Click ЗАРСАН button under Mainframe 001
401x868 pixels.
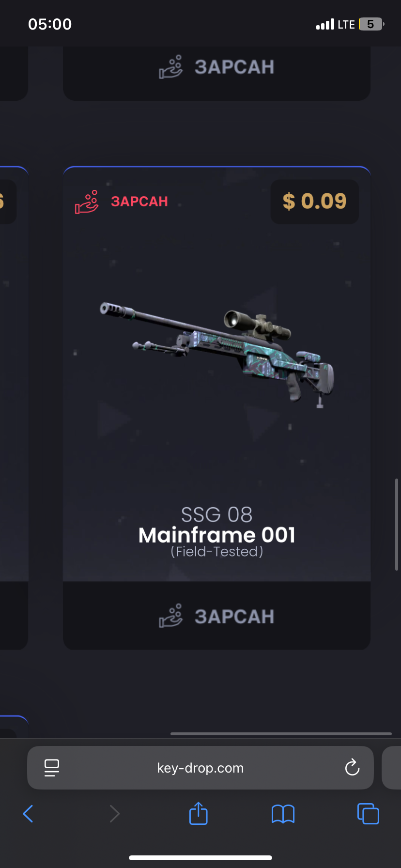(x=217, y=616)
